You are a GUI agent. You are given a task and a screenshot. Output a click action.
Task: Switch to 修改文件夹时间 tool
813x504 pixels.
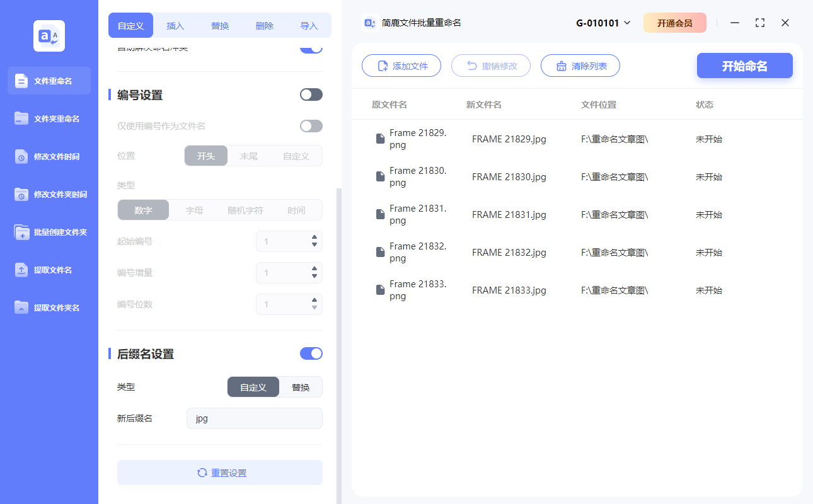click(x=49, y=194)
